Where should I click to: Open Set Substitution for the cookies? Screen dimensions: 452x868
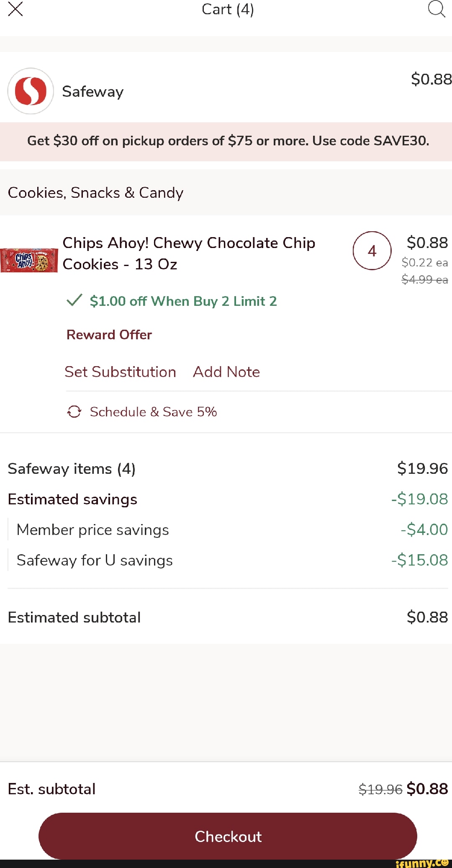point(120,372)
